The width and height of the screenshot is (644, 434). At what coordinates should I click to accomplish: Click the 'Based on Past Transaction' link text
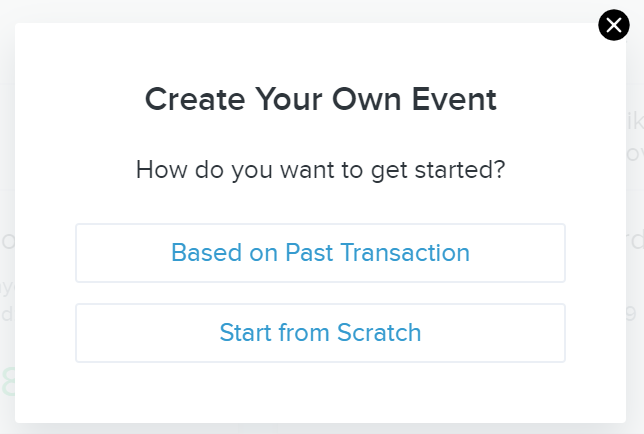tap(320, 253)
